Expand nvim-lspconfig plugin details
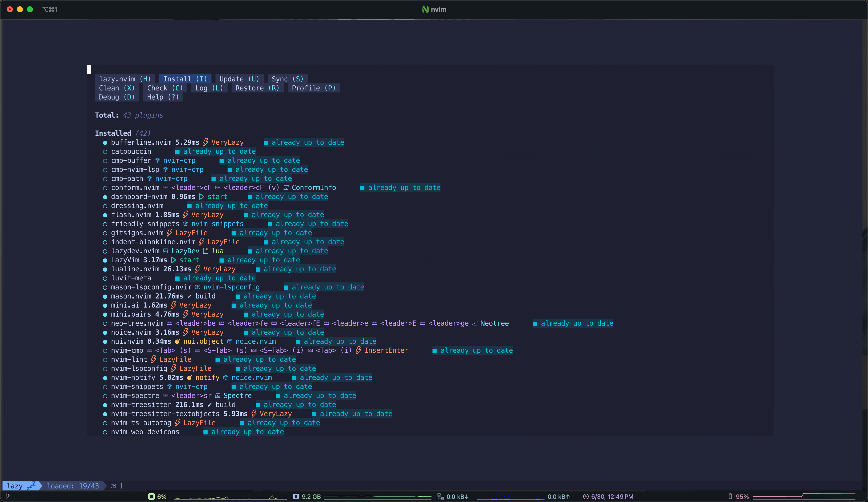868x502 pixels. (x=139, y=369)
